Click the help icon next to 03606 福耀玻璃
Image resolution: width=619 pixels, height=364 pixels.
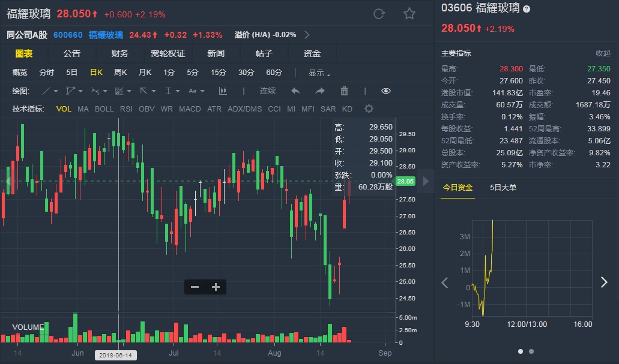coord(527,9)
